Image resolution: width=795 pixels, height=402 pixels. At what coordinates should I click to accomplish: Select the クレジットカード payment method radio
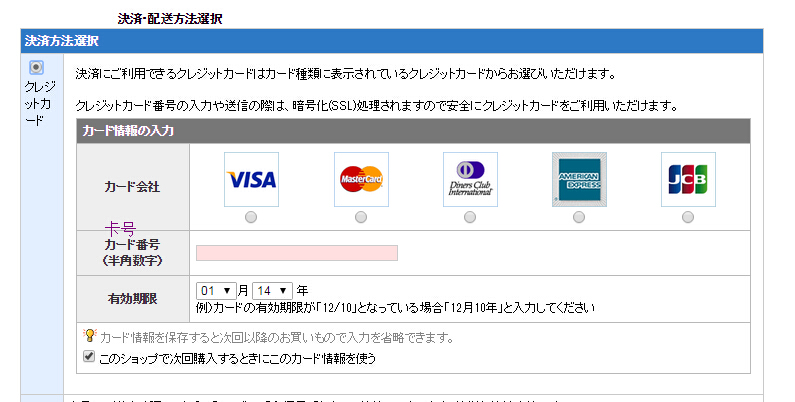[37, 67]
